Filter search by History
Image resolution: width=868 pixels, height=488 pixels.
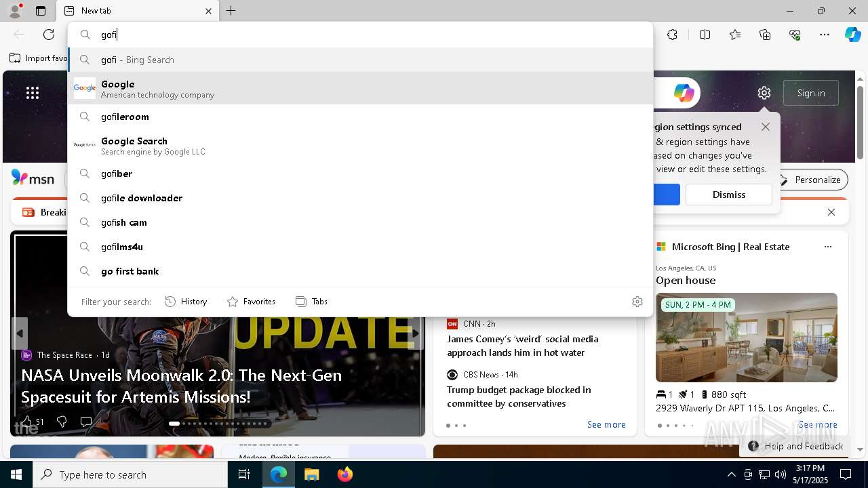coord(186,302)
